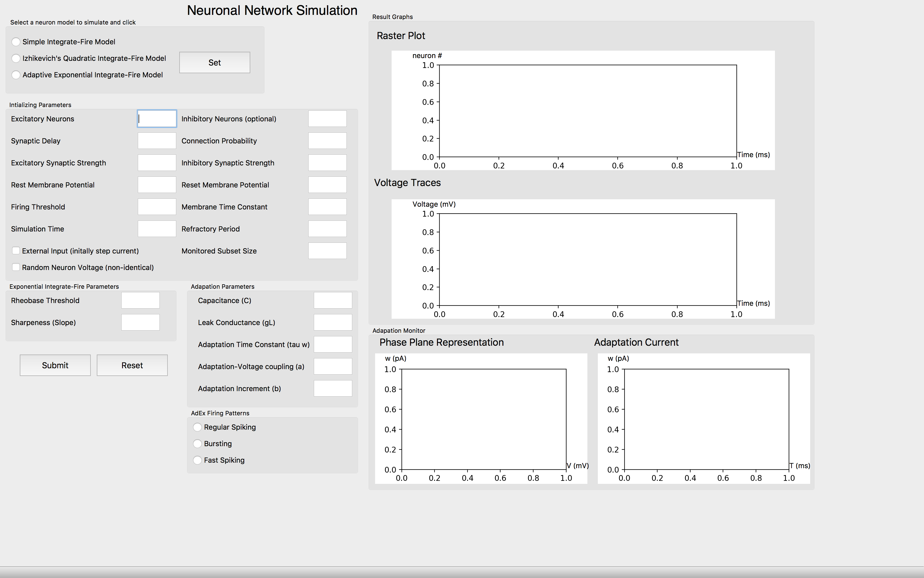924x578 pixels.
Task: Click the 'Adapation Monitor' label
Action: [x=399, y=330]
